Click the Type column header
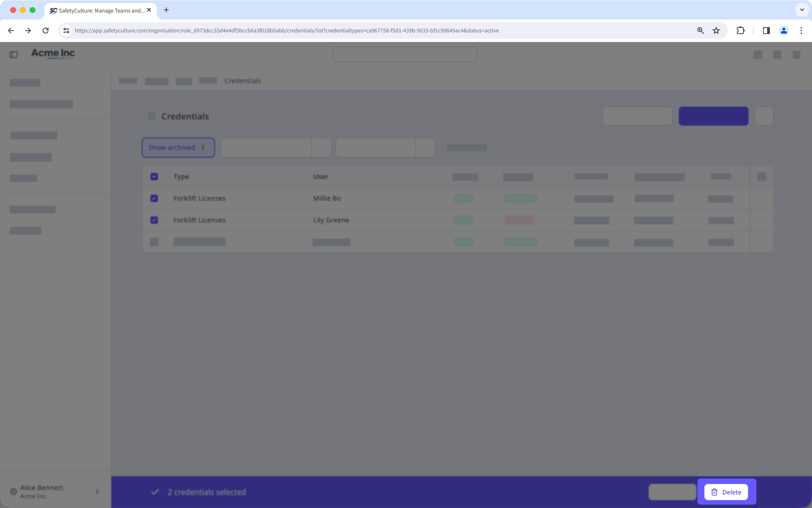 pyautogui.click(x=181, y=177)
